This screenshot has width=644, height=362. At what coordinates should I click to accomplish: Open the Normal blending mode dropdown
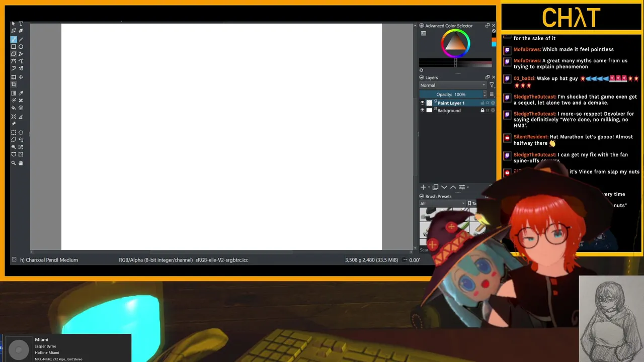point(453,85)
